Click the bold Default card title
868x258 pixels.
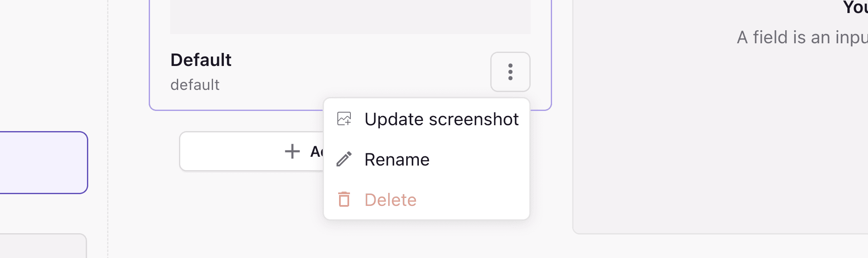click(201, 60)
